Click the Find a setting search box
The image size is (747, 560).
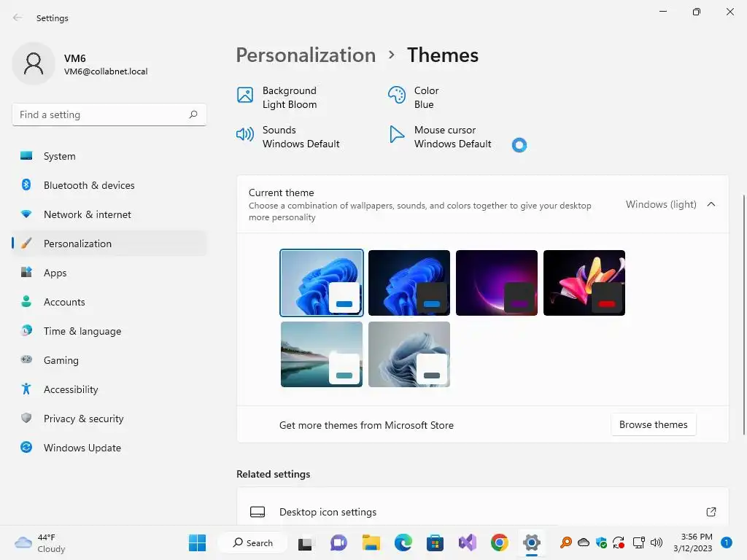109,114
